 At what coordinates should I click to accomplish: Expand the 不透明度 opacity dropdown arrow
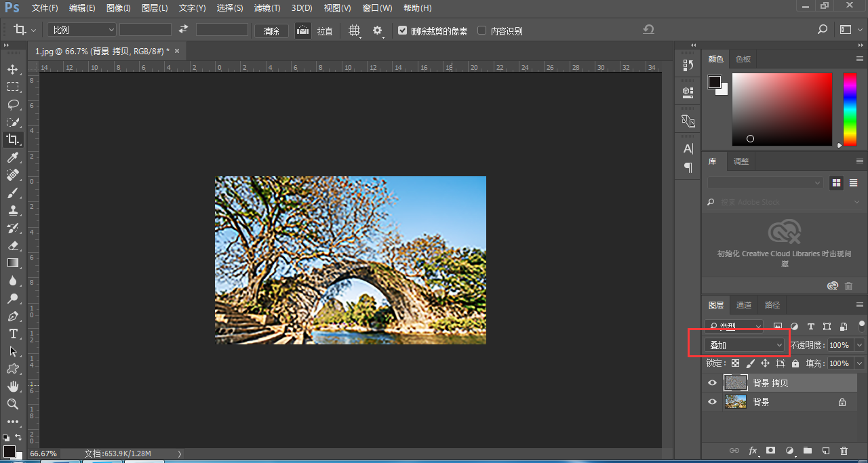point(860,345)
